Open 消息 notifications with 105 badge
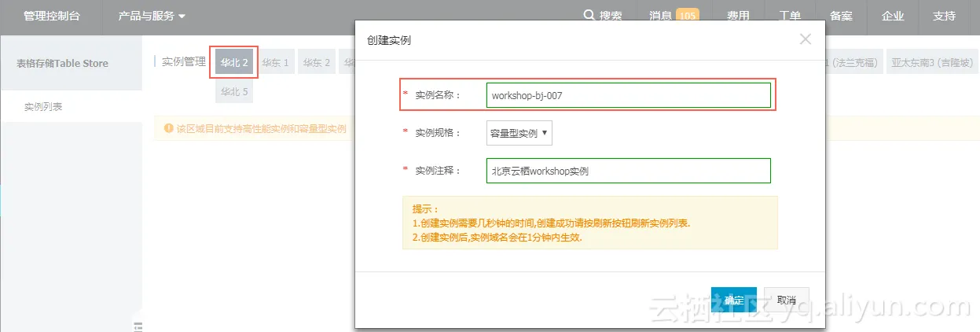Screen dimensions: 980x332 tap(674, 16)
